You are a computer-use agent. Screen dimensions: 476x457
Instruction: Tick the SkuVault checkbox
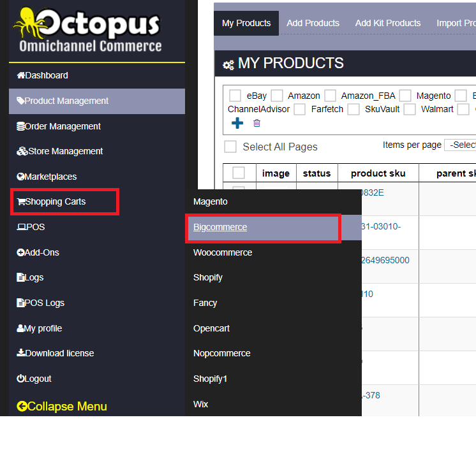pyautogui.click(x=353, y=109)
